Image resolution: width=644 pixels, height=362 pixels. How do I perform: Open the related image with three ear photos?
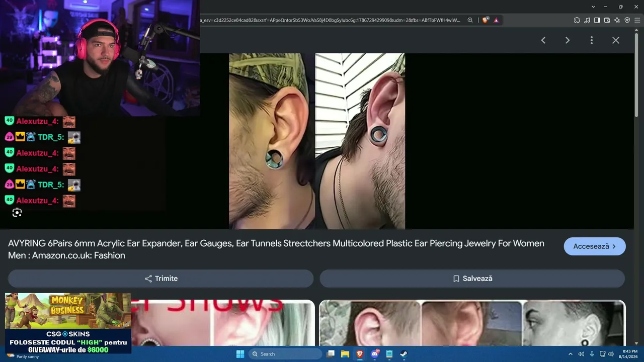[x=472, y=323]
